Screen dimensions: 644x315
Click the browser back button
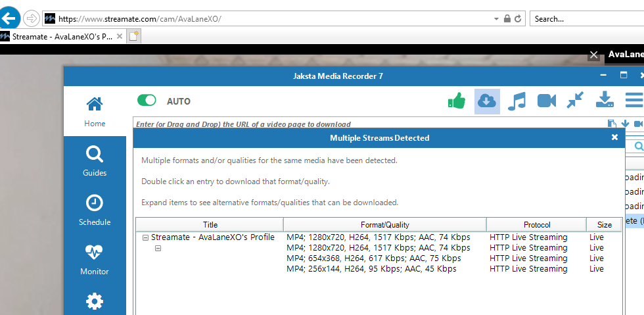9,18
